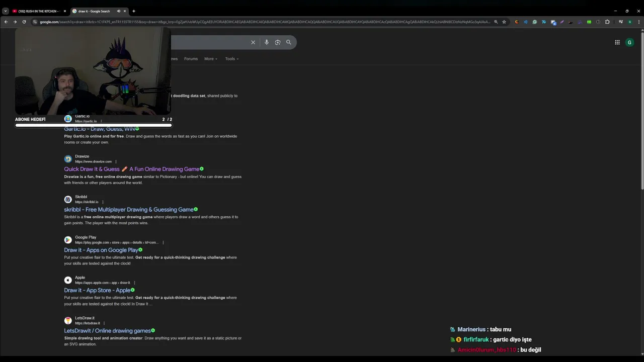Screen dimensions: 644x362
Task: Close the draw it - Google Search tab
Action: [125, 11]
